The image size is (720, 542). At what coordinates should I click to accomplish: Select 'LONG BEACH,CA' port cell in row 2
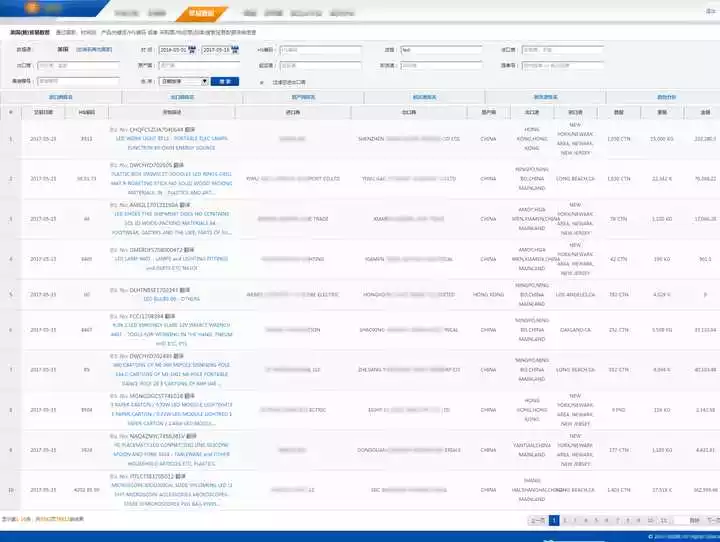point(575,179)
